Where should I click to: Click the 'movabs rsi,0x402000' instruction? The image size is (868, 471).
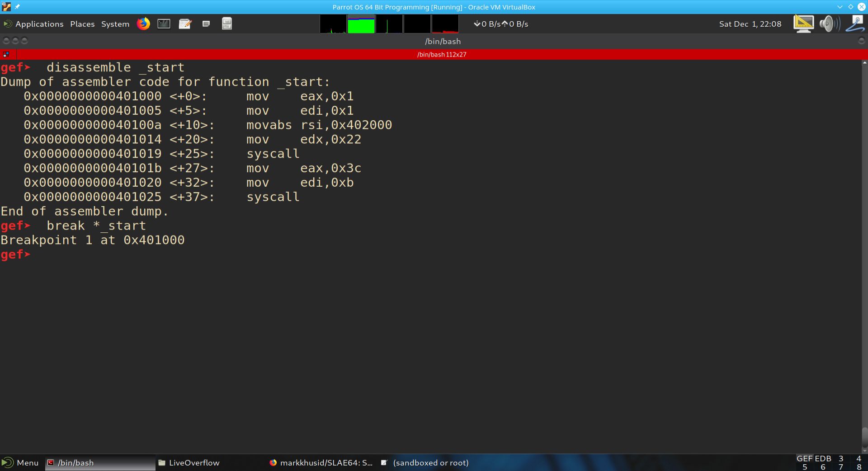point(319,125)
